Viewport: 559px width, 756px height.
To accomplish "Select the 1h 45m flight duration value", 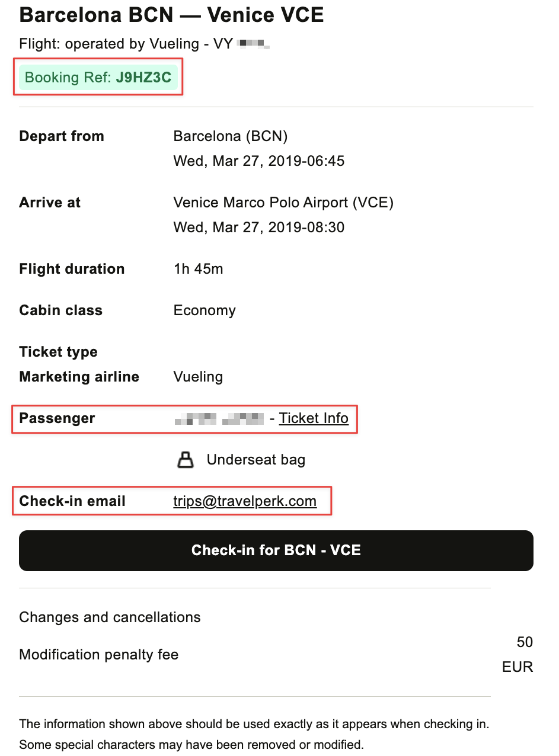I will tap(199, 269).
